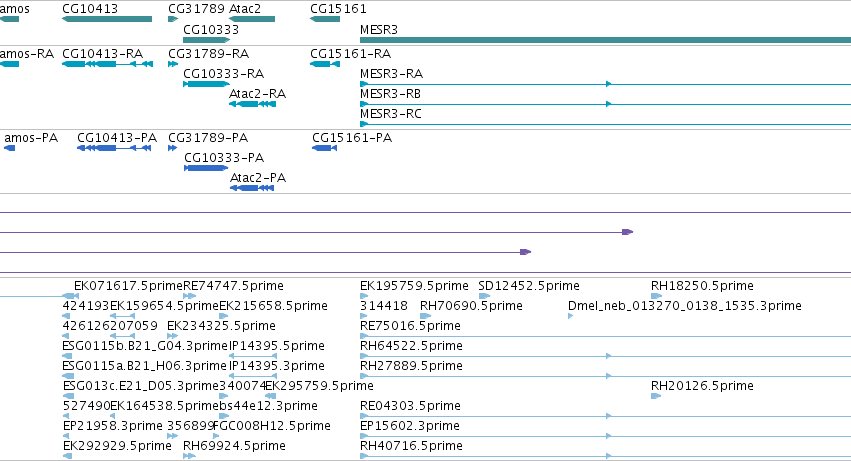Select the EK071617.5prime EST label
Image resolution: width=851 pixels, height=461 pixels.
click(128, 286)
